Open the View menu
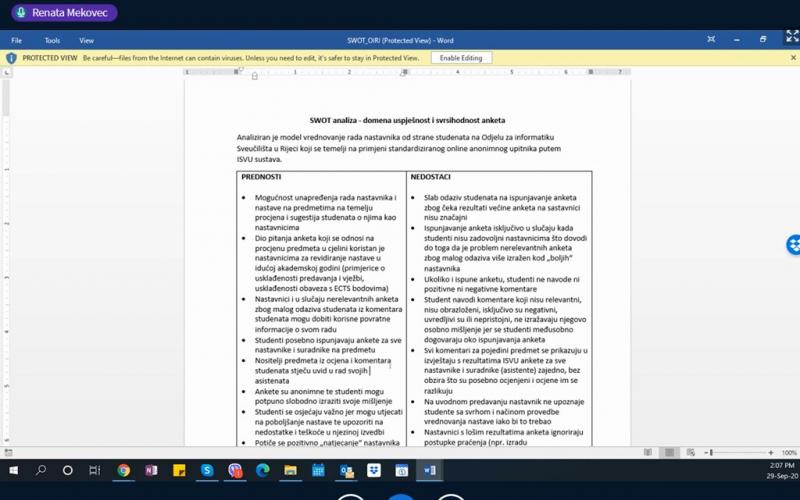 86,40
